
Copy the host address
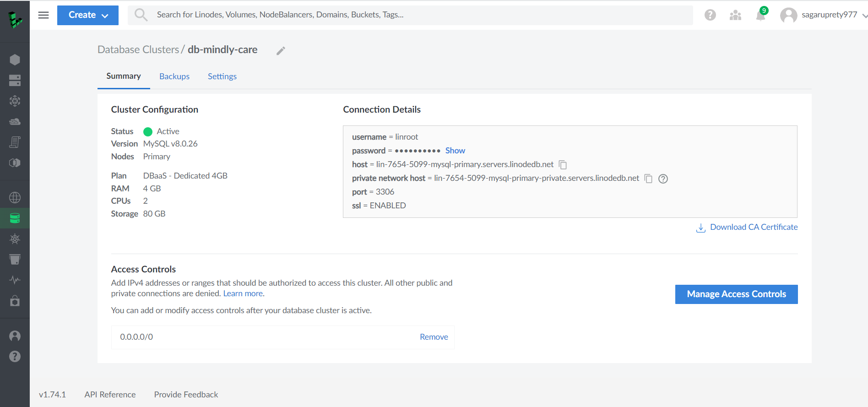(x=563, y=165)
